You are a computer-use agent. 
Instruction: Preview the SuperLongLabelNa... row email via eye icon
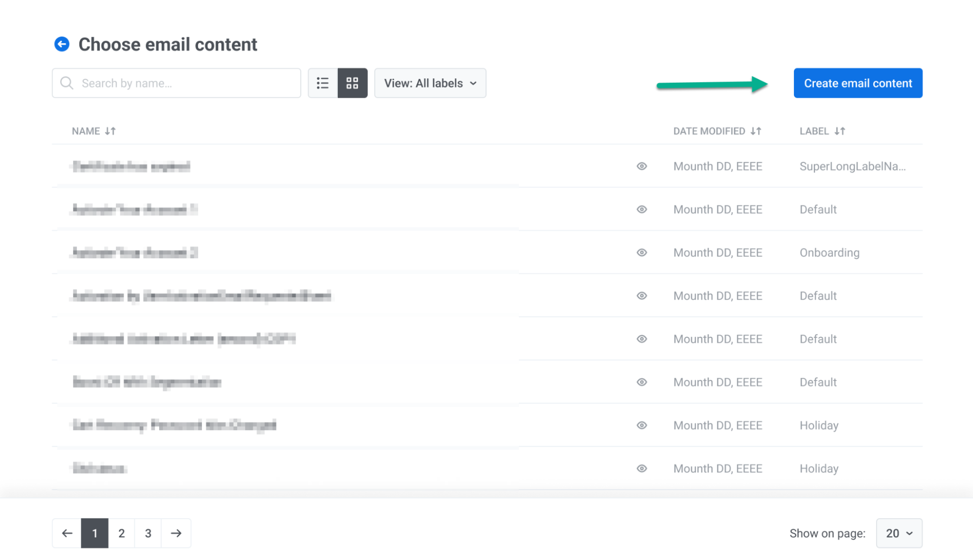click(x=642, y=166)
